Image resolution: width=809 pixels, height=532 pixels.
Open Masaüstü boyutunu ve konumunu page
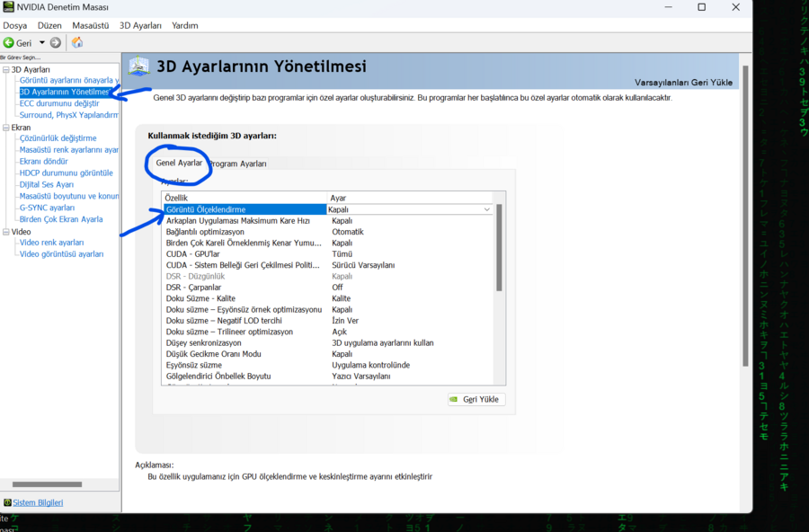69,196
